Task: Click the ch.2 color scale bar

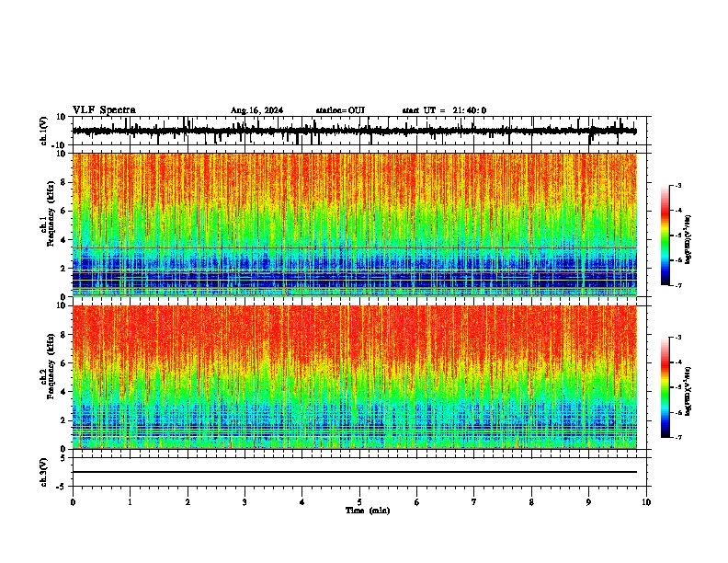Action: [665, 387]
